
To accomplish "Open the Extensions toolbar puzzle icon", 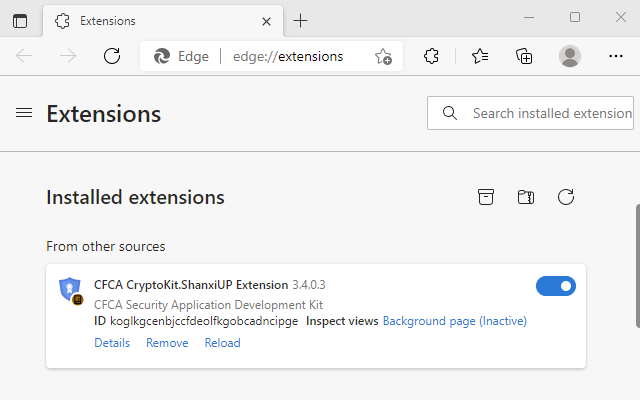I will (x=432, y=56).
